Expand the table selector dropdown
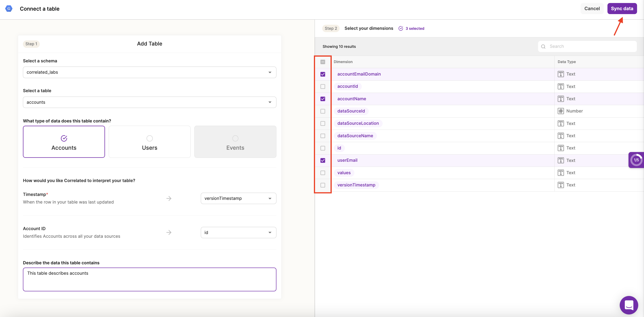This screenshot has height=317, width=644. tap(270, 102)
